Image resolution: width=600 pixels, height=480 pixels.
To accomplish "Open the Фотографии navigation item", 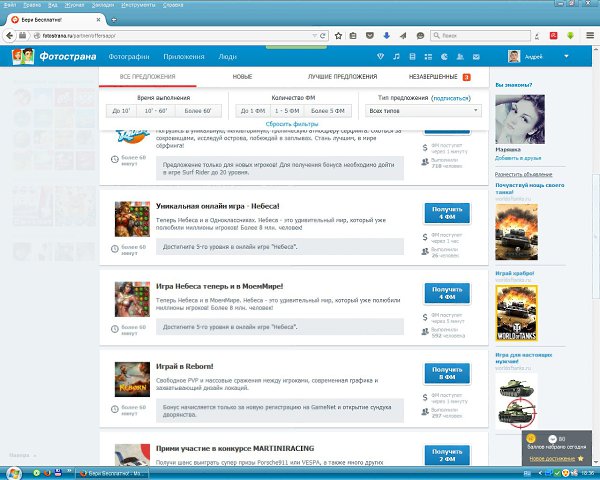I will tap(129, 57).
